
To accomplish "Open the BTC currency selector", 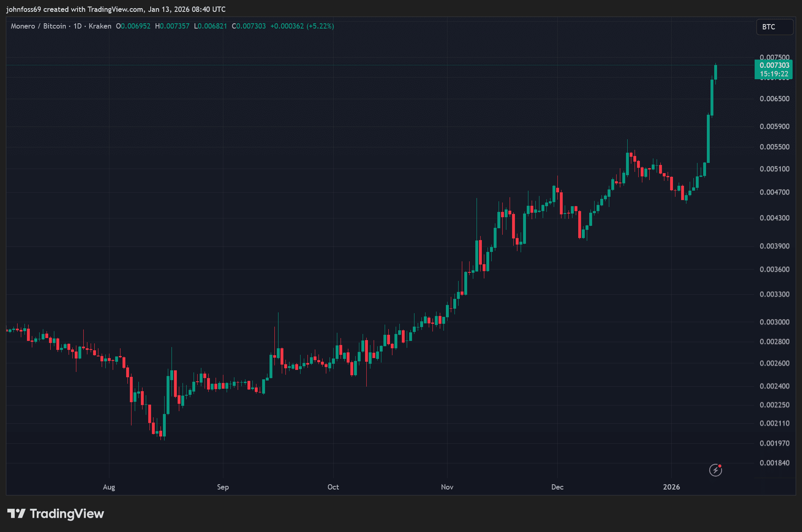I will point(774,27).
